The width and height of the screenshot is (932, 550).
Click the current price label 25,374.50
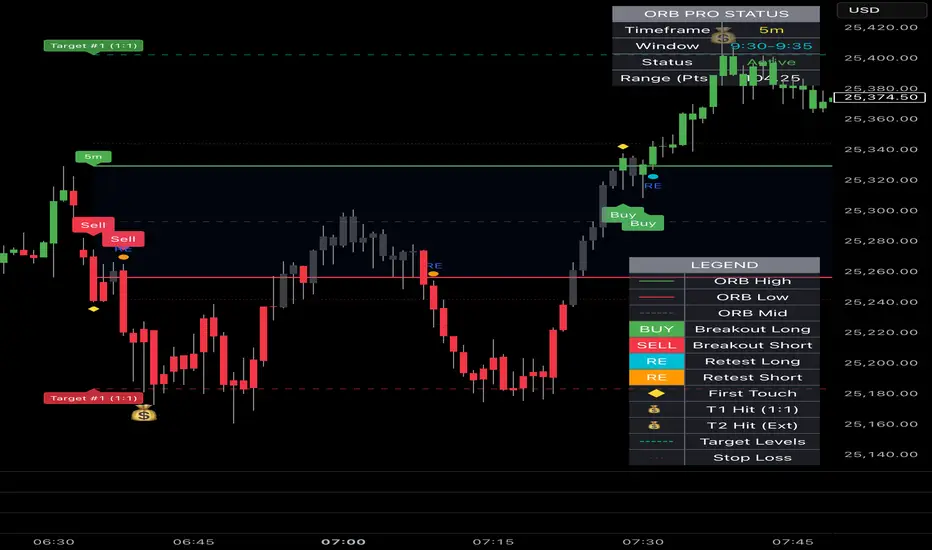point(880,97)
